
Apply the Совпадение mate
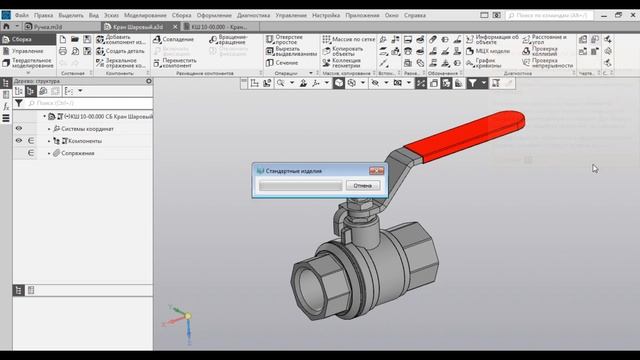[173, 40]
